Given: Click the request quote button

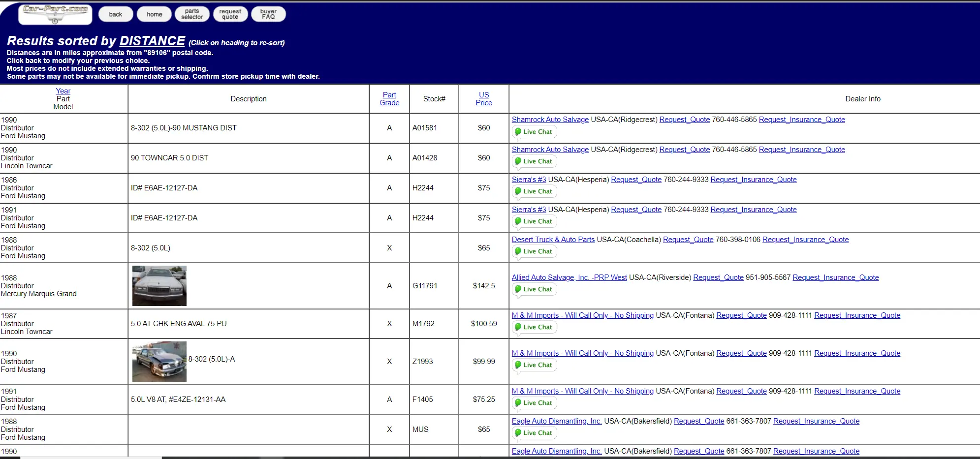Looking at the screenshot, I should [x=230, y=14].
